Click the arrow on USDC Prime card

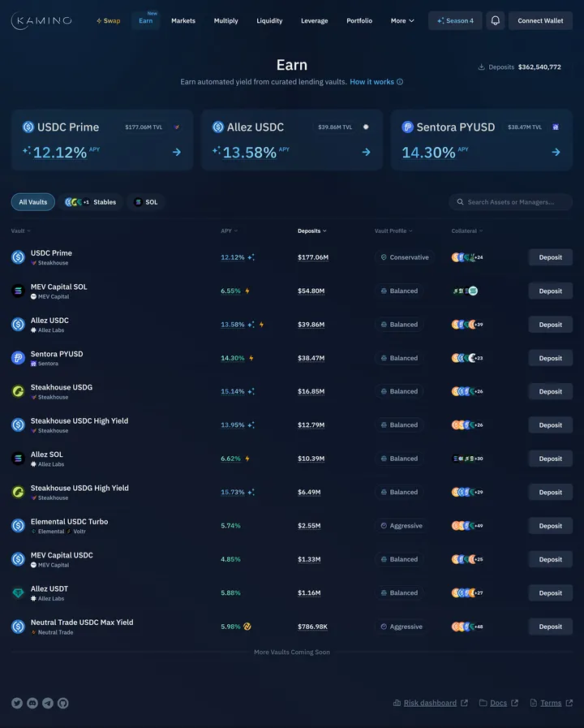[177, 152]
